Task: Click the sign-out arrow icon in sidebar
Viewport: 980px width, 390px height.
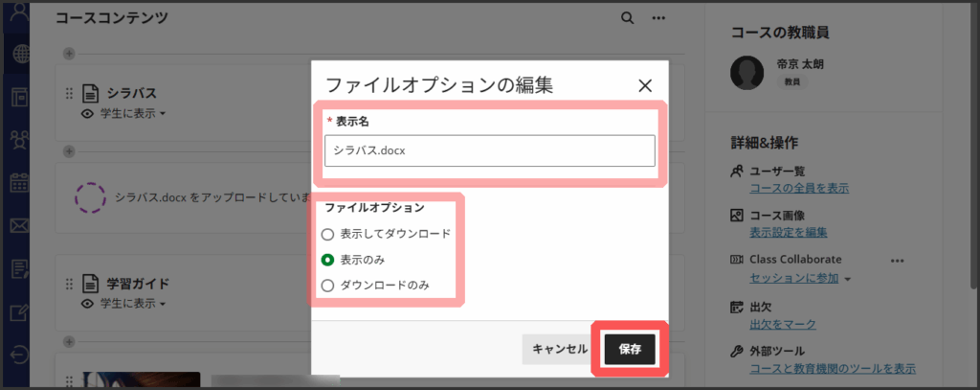Action: [18, 352]
